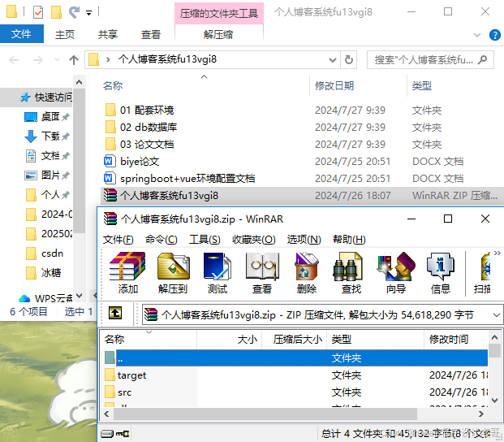Image resolution: width=504 pixels, height=442 pixels.
Task: Open Explorer 查看 ribbon tab
Action: (x=151, y=34)
